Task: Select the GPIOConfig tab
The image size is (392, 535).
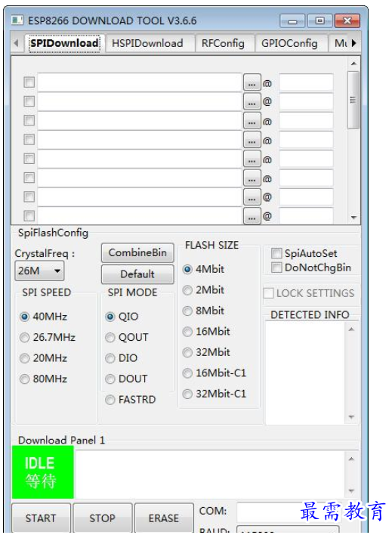Action: (x=289, y=43)
